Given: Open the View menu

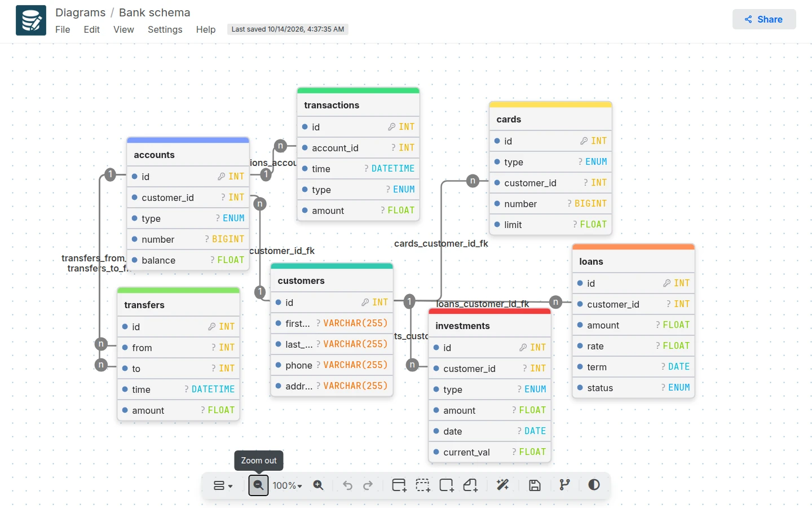Looking at the screenshot, I should (123, 29).
